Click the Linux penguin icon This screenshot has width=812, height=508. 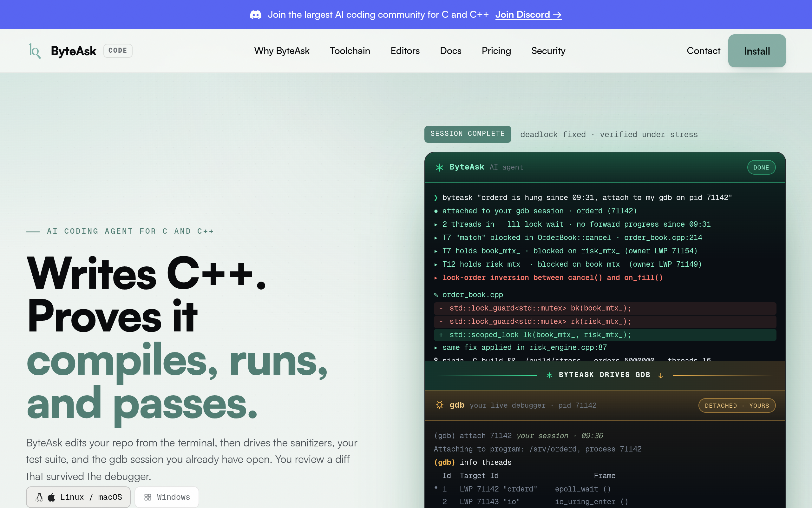[x=40, y=497]
